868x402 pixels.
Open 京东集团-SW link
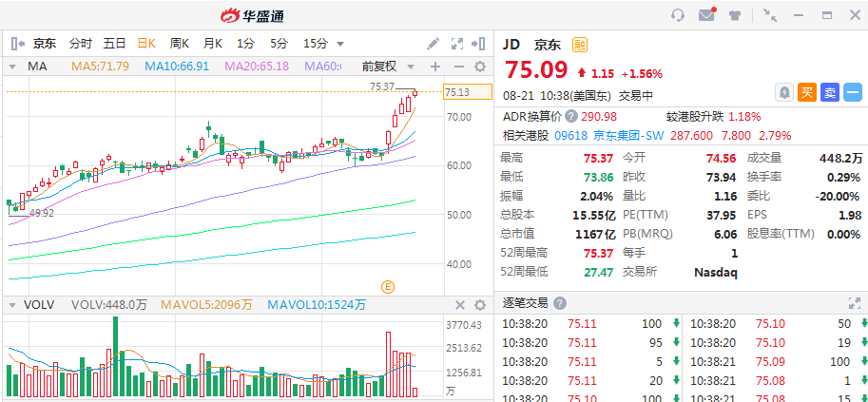[628, 136]
